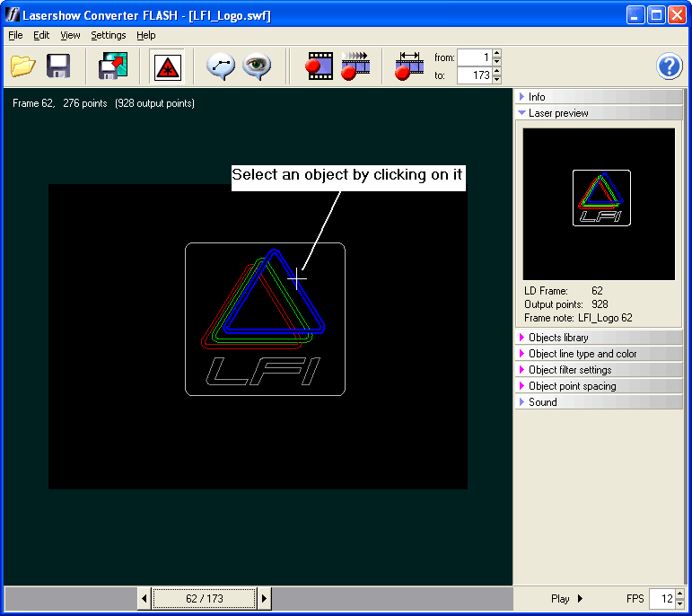Expand the Sound panel

point(599,401)
